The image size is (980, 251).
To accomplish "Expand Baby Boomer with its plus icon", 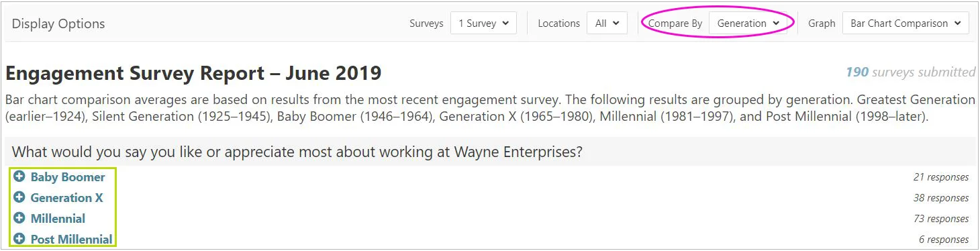I will [x=19, y=177].
